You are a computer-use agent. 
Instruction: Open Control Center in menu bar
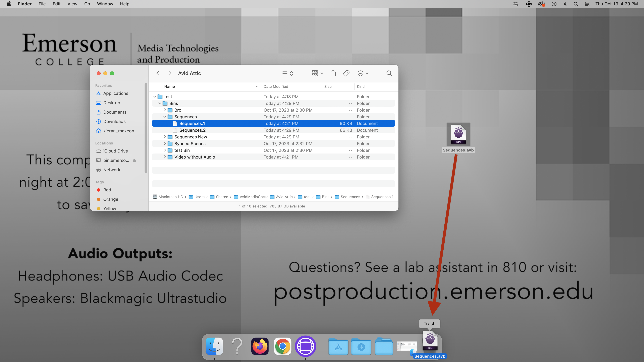(587, 4)
